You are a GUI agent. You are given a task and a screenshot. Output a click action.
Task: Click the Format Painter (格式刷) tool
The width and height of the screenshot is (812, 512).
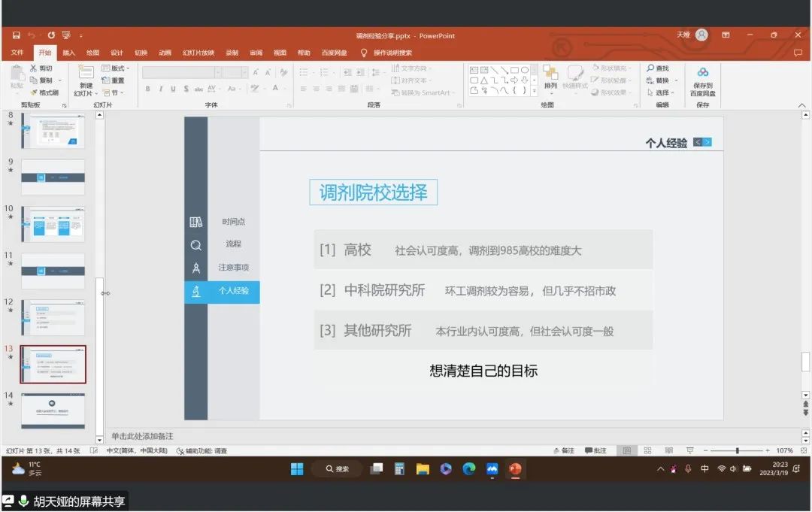tap(44, 92)
